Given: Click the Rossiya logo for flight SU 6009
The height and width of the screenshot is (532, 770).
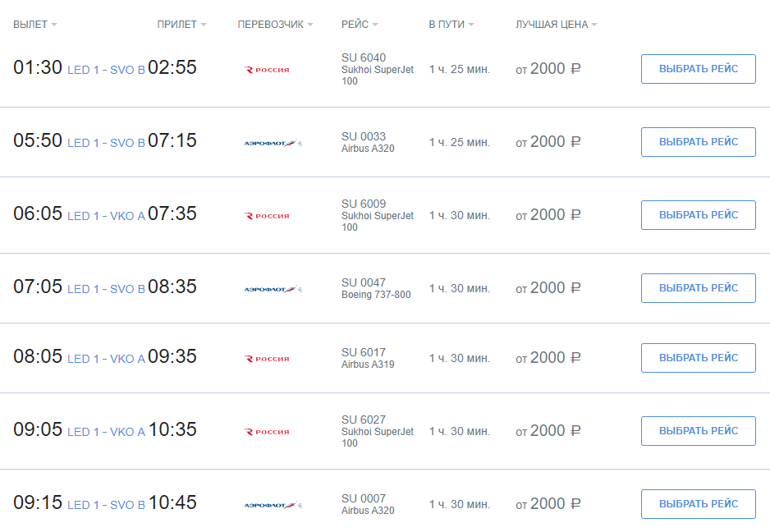Looking at the screenshot, I should point(267,216).
